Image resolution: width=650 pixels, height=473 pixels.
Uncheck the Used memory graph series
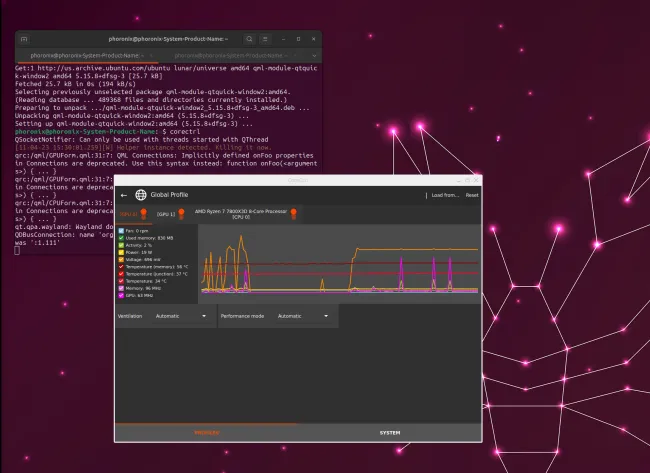coord(122,238)
